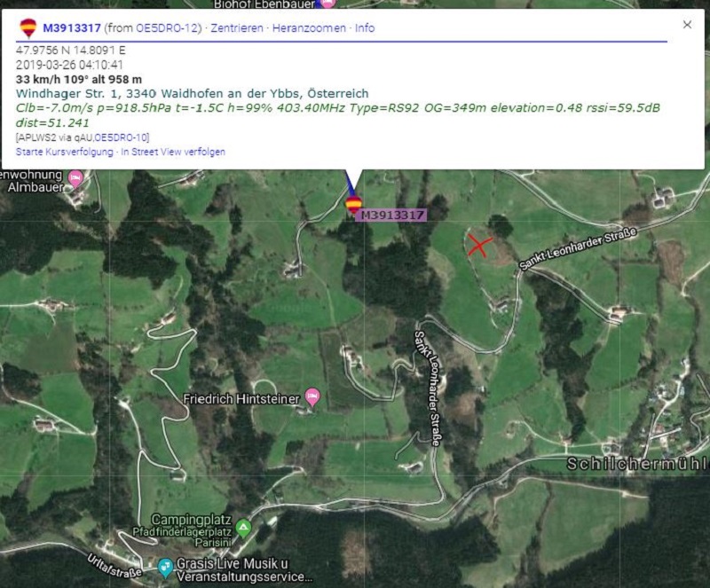Click the coordinates 47.9756 N 14.8091 E
Viewport: 710px width, 588px height.
coord(71,51)
